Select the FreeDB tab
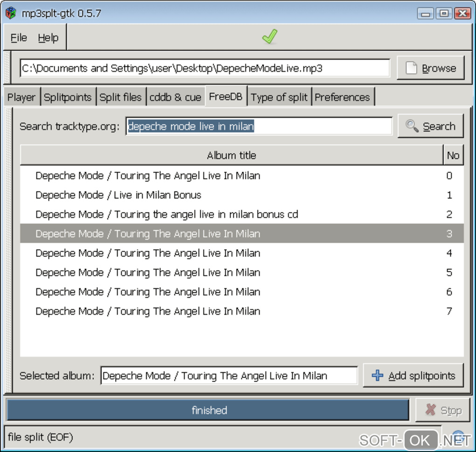Screen dimensions: 476x452 click(x=225, y=96)
